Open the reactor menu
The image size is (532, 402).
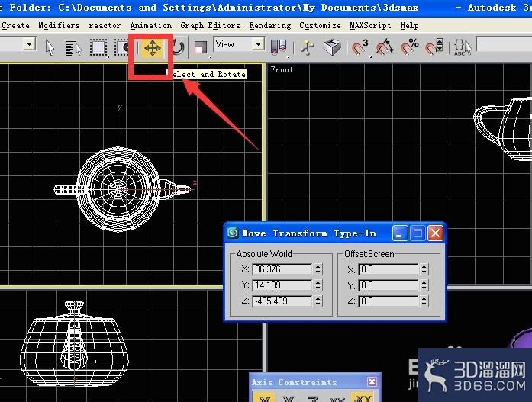(105, 26)
